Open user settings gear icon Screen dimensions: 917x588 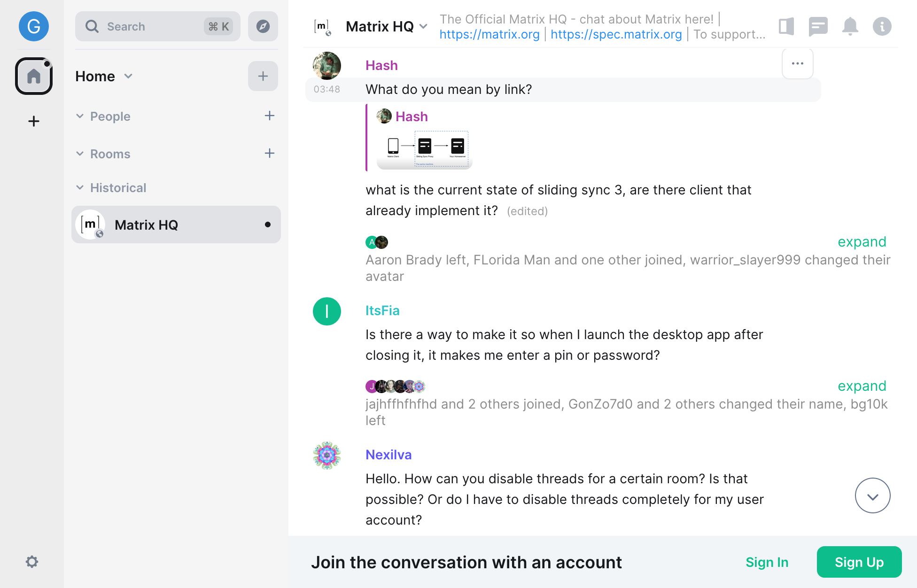tap(32, 562)
